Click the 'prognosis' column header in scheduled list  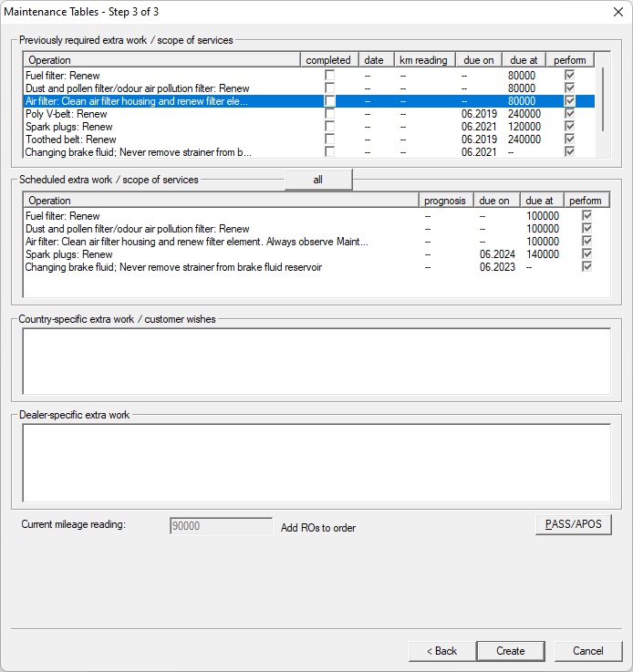click(444, 201)
